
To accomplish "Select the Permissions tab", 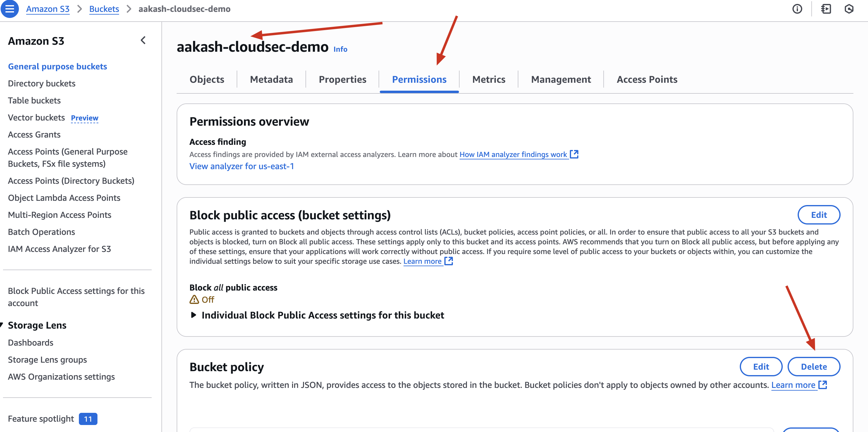I will [419, 79].
